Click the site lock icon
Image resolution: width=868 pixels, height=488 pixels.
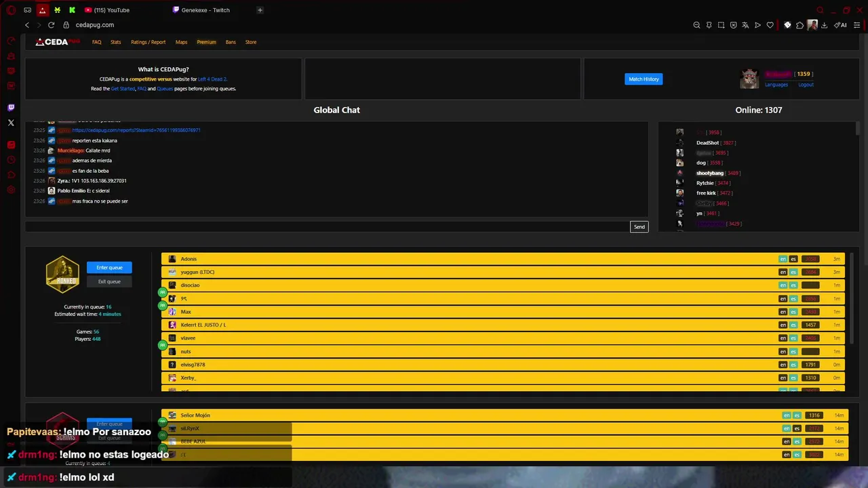tap(66, 25)
